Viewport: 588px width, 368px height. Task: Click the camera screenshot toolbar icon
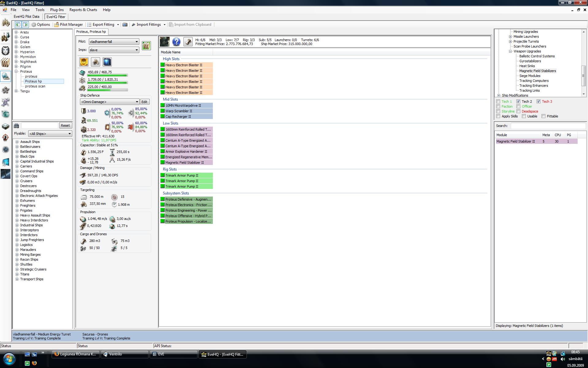click(125, 25)
